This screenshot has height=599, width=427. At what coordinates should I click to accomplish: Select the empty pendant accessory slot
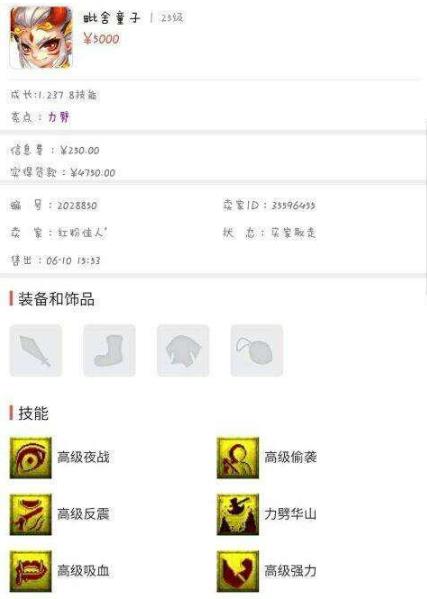[257, 351]
